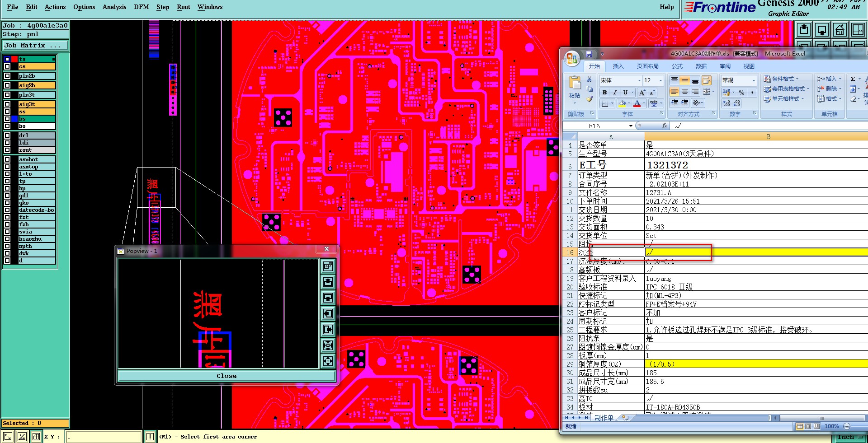This screenshot has height=443, width=868.
Task: Pan right in the Popview window
Action: pos(328,330)
